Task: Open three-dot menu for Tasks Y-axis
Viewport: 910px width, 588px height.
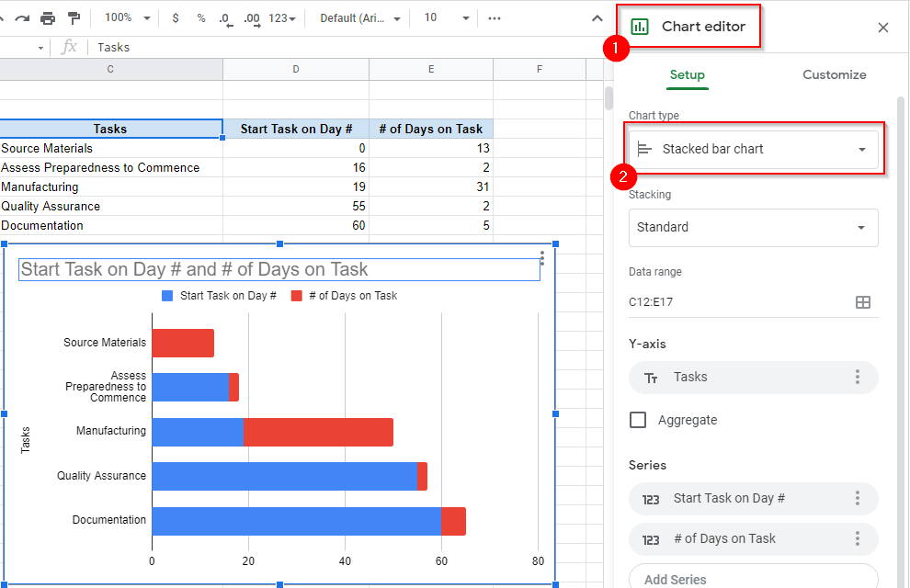Action: [857, 377]
